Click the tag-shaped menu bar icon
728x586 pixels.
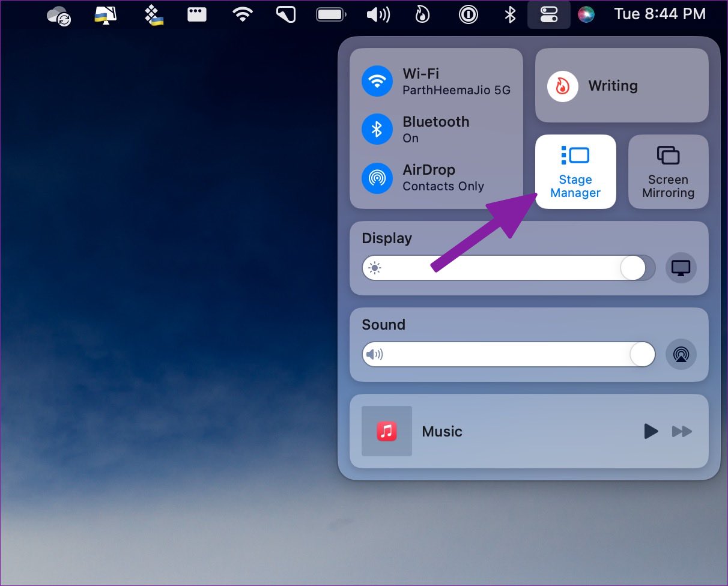286,14
